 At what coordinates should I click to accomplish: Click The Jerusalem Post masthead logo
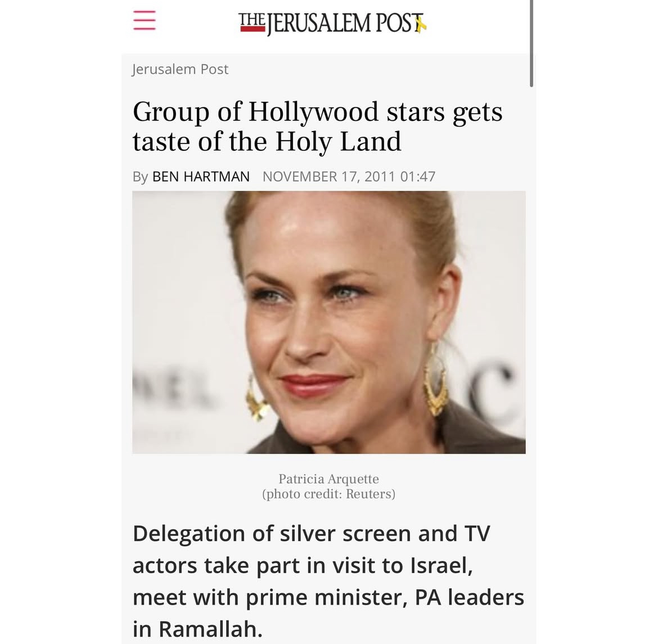point(333,23)
